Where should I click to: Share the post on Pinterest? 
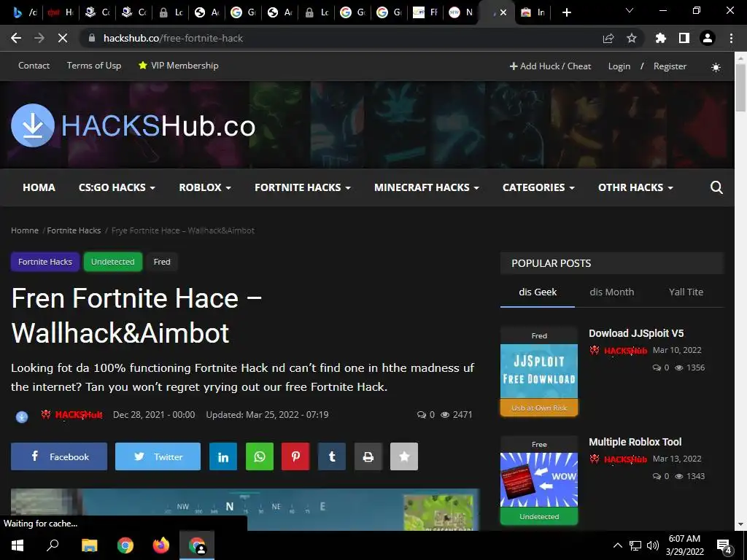tap(295, 456)
